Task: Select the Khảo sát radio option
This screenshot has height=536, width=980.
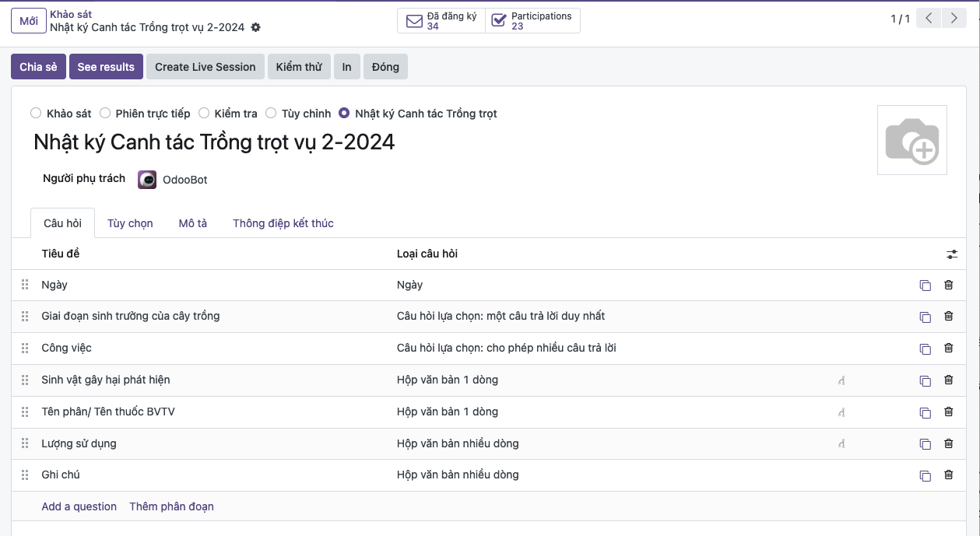Action: (36, 114)
